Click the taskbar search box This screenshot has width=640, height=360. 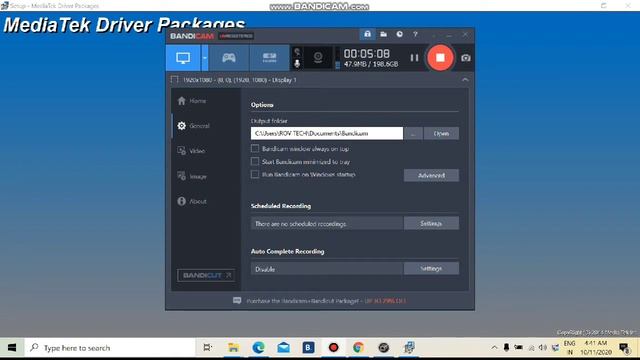(x=110, y=348)
